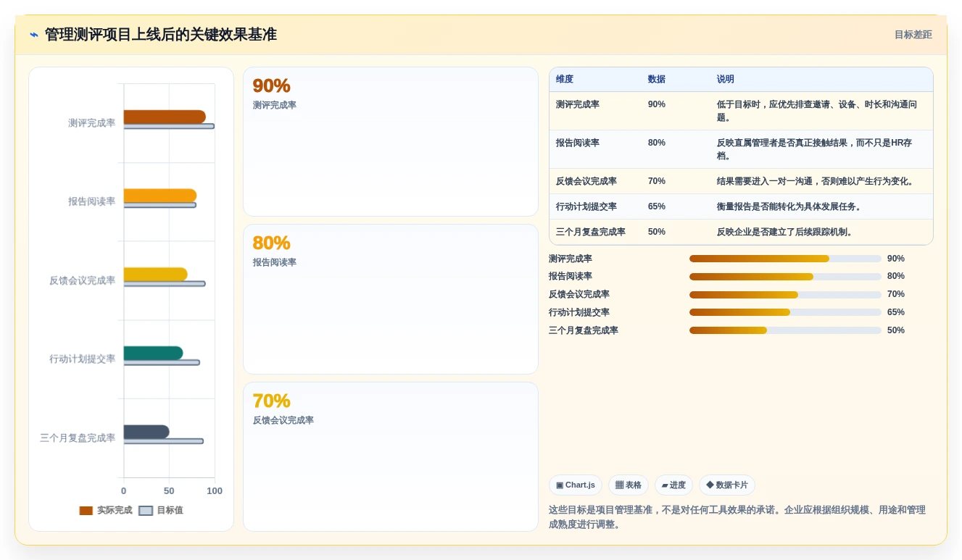Click the 三个月复盘完成率 progress bar
962x560 pixels.
[785, 330]
